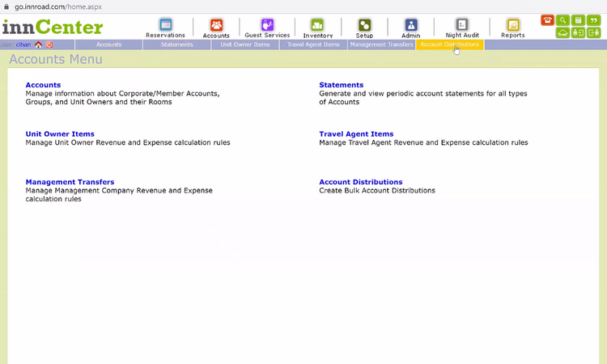
Task: Click the green magnifier search icon
Action: point(562,20)
